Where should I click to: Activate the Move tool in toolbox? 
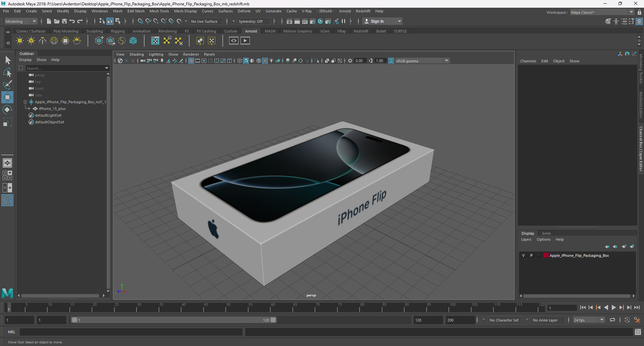pos(7,97)
